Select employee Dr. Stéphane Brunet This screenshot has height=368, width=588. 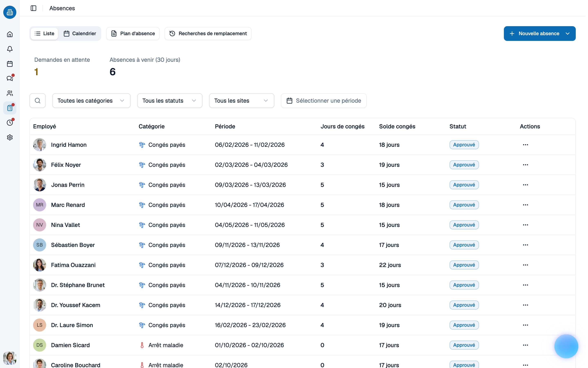point(78,285)
